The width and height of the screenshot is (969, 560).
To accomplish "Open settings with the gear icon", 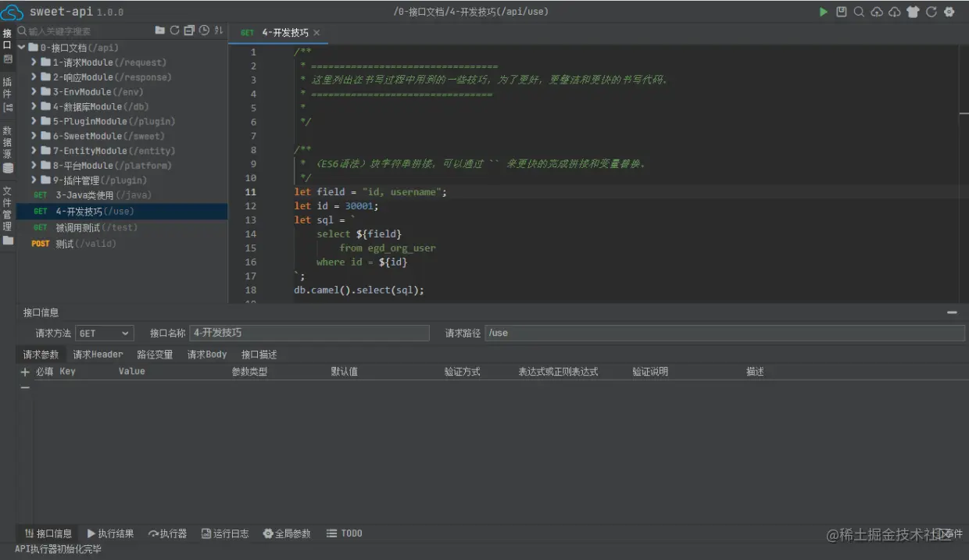I will tap(949, 12).
